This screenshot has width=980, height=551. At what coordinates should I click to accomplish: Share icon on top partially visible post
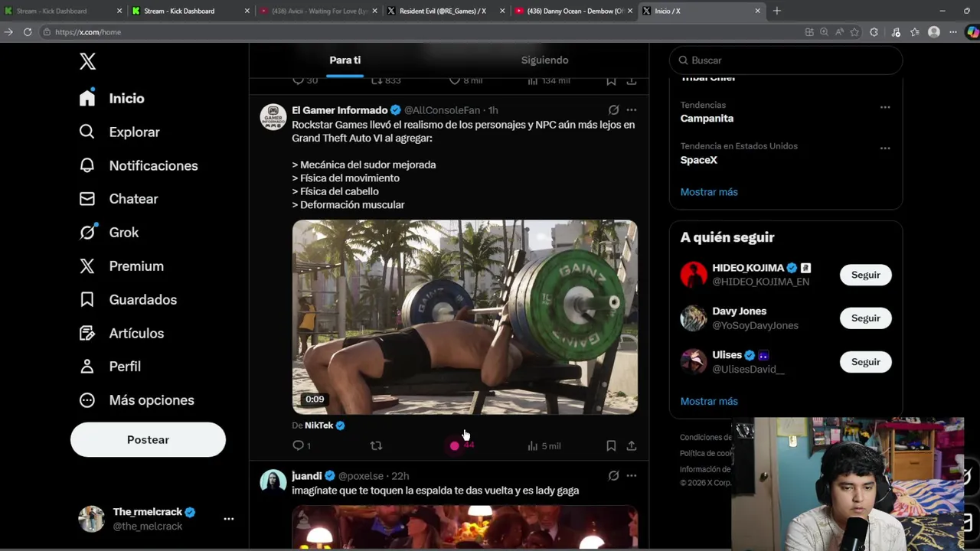pyautogui.click(x=631, y=80)
